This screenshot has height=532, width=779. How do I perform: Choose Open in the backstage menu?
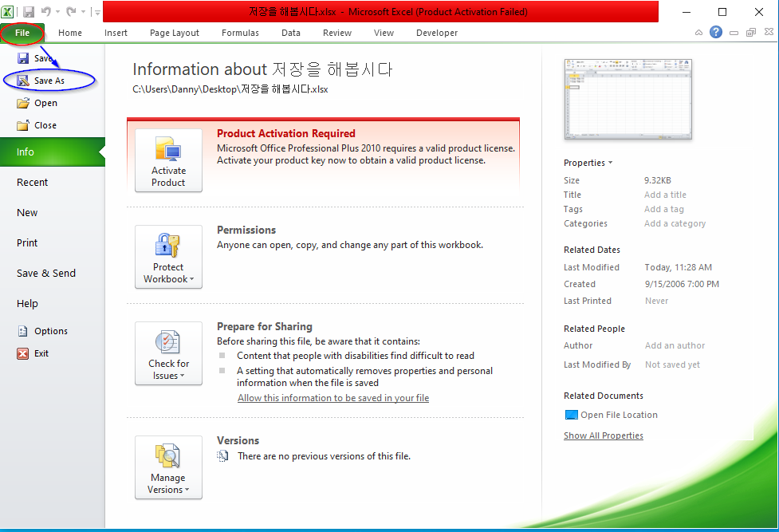tap(37, 103)
